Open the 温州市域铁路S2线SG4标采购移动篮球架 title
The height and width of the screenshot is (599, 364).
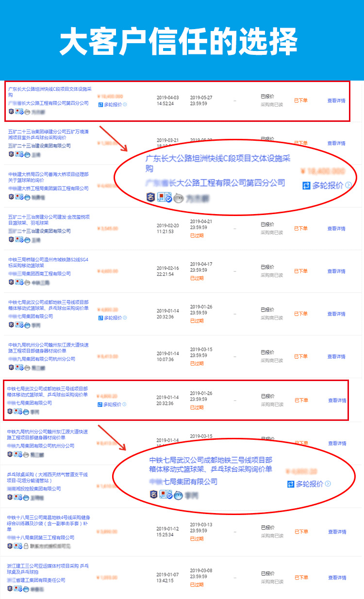49,263
